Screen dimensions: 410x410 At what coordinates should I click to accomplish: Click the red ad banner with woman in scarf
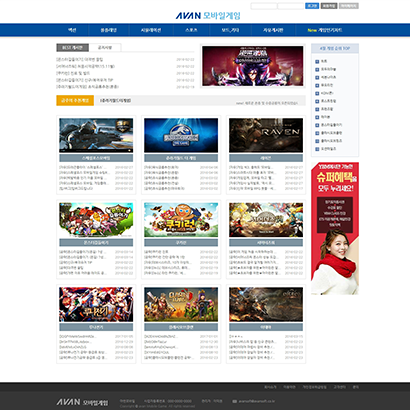[335, 228]
